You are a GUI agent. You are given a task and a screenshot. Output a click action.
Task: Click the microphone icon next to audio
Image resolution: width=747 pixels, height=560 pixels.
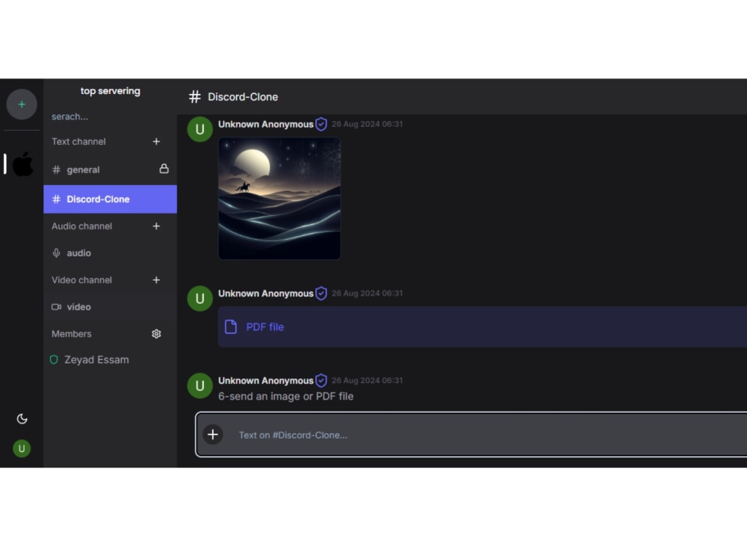tap(56, 253)
